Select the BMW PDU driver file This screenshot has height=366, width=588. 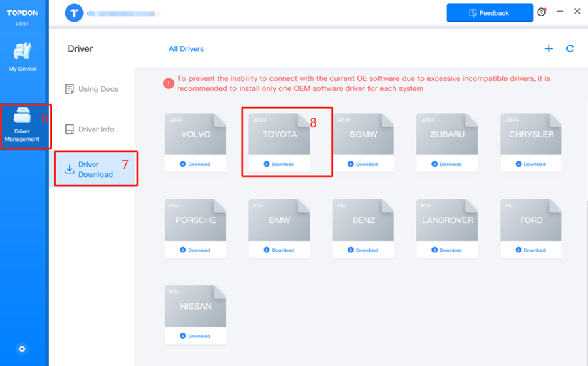click(280, 220)
